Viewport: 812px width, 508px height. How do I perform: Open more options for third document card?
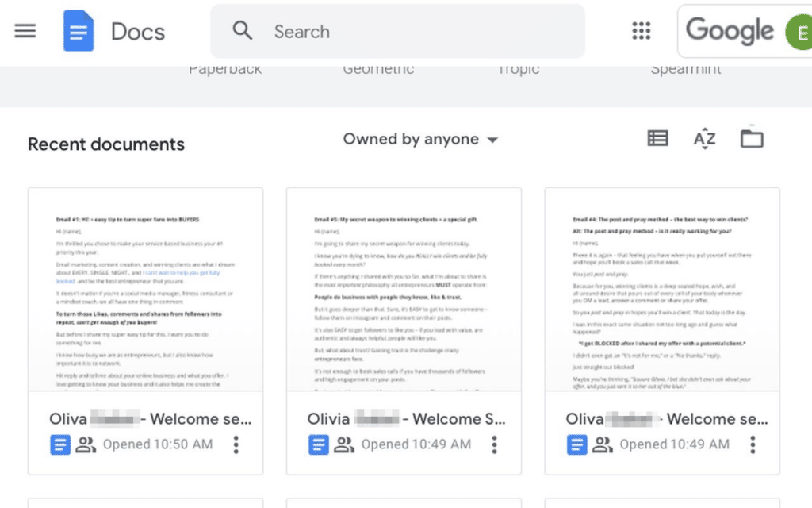(753, 444)
